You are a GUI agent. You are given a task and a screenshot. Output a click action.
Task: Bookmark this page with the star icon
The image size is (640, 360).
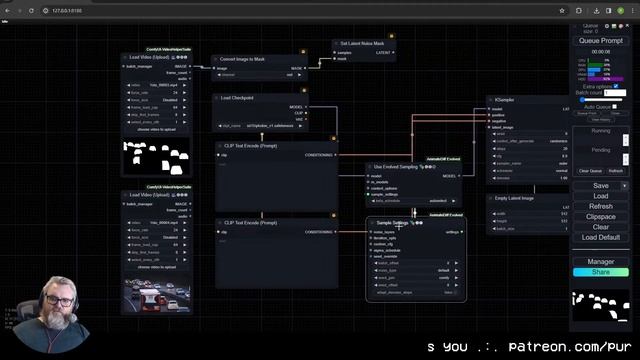562,11
